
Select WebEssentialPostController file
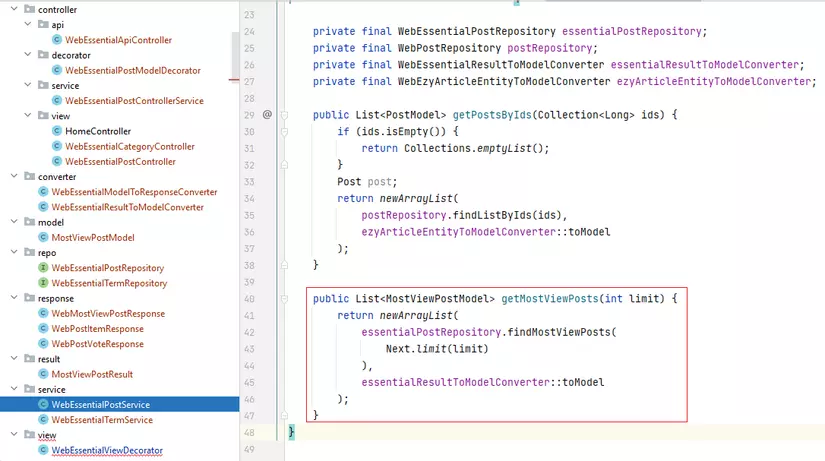coord(120,162)
